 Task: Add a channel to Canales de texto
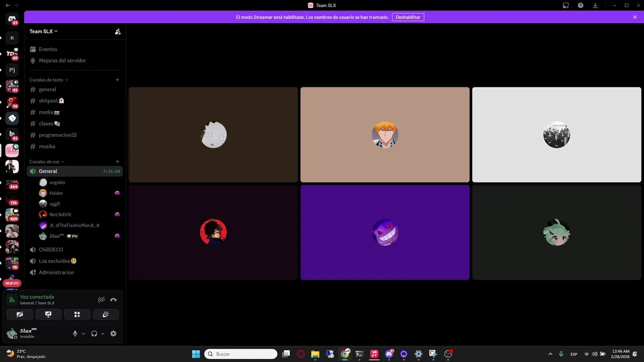pos(117,80)
